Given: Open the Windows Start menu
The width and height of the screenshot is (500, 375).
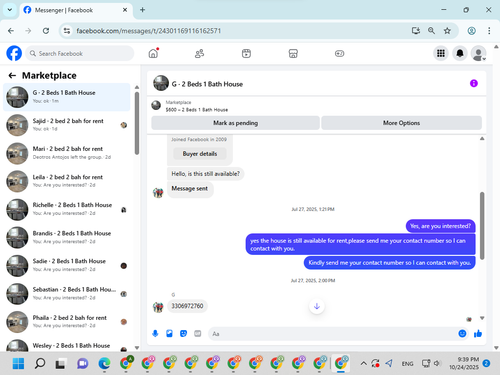Looking at the screenshot, I should (18, 363).
